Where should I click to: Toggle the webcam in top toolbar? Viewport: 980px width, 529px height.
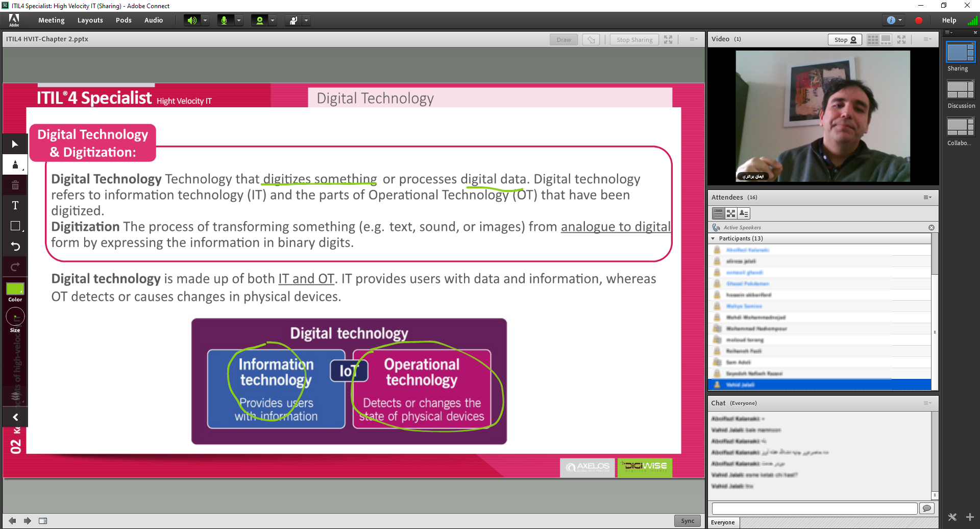(260, 20)
